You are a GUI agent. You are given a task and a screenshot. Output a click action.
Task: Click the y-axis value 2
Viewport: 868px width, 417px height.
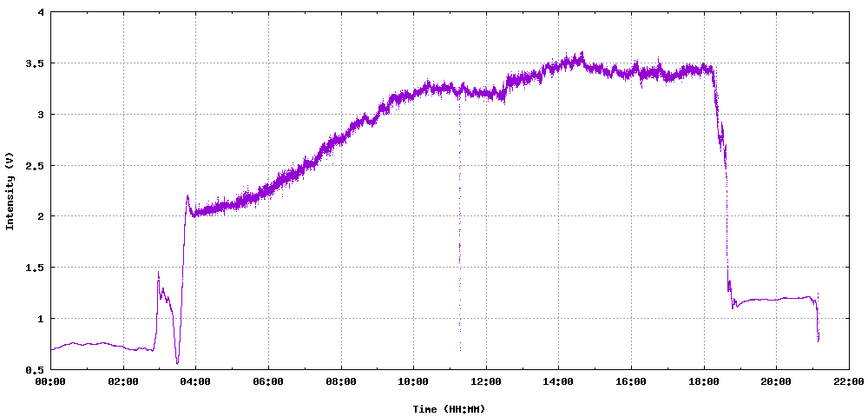tap(41, 216)
